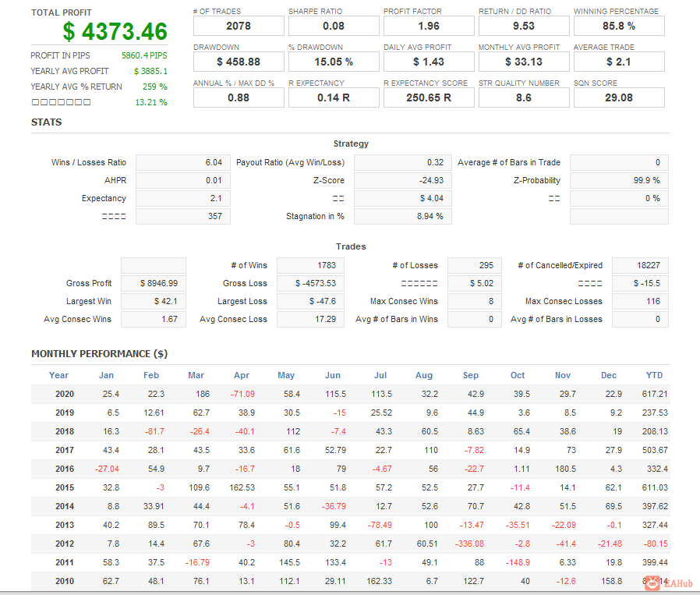Select the Gross Loss value $ -4573.53

pos(310,283)
